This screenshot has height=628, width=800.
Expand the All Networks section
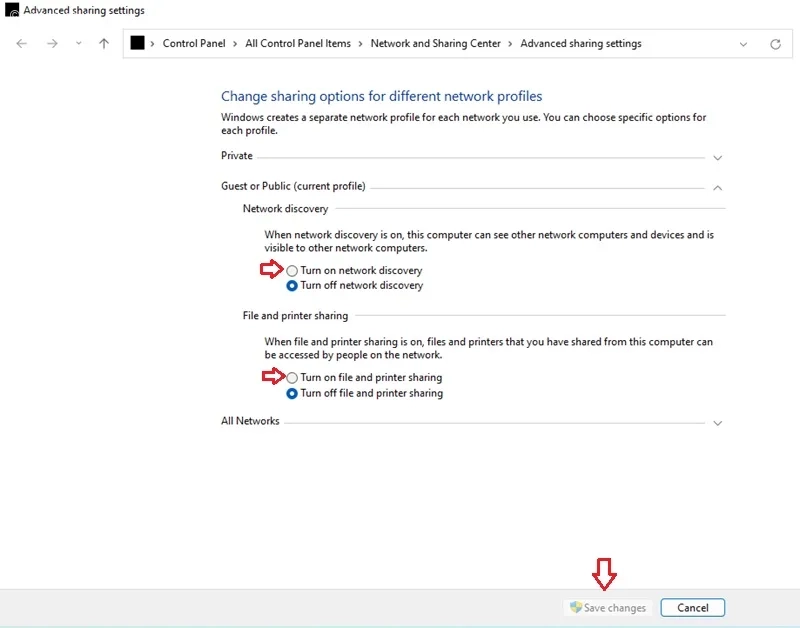pos(717,423)
